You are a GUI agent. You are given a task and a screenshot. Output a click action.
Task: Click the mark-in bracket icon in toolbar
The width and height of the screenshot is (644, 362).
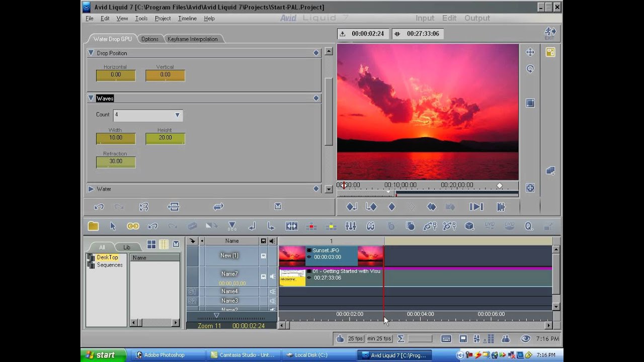[x=252, y=226]
